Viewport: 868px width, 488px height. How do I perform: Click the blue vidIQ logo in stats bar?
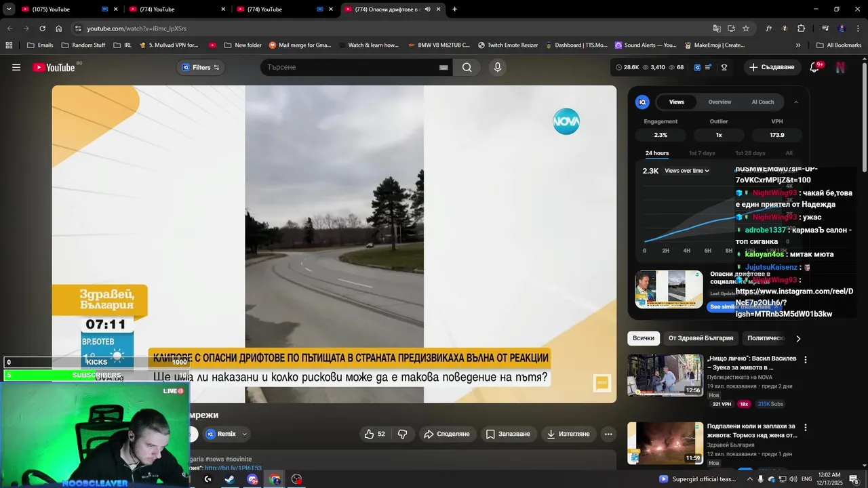point(696,67)
